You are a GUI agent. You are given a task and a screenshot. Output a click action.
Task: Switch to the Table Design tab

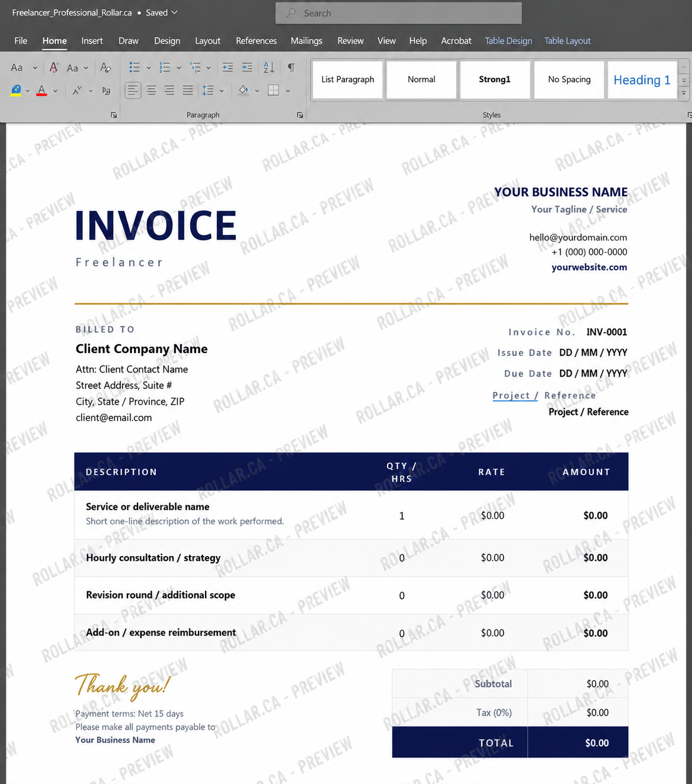[x=508, y=41]
